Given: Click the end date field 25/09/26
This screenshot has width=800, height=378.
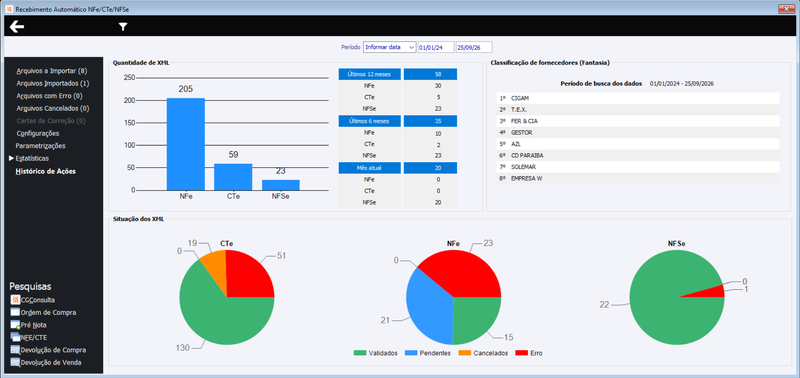Looking at the screenshot, I should [474, 47].
